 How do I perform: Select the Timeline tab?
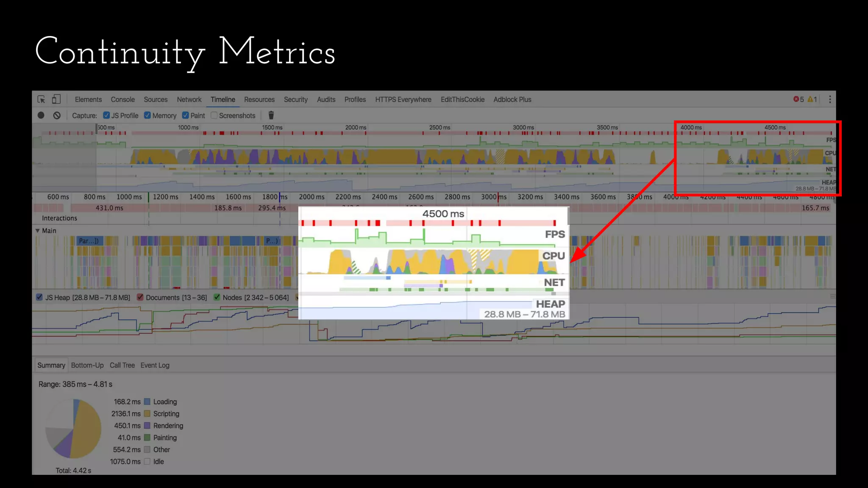coord(223,100)
